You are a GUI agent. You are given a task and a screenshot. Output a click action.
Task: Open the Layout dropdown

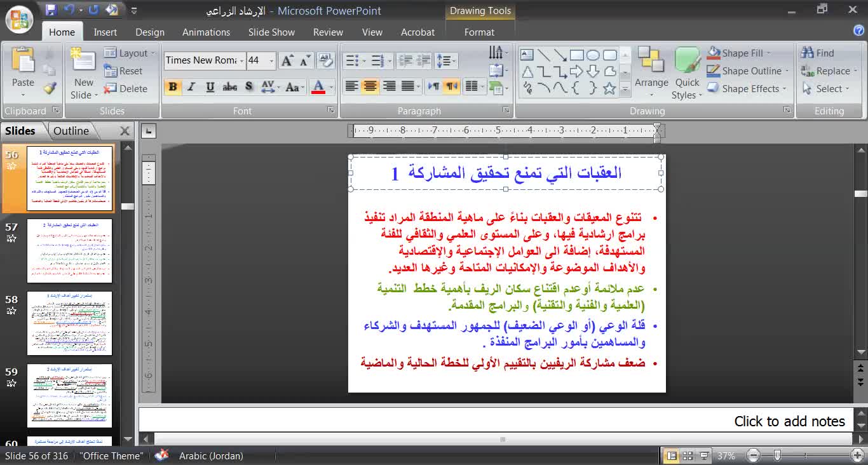(x=128, y=53)
